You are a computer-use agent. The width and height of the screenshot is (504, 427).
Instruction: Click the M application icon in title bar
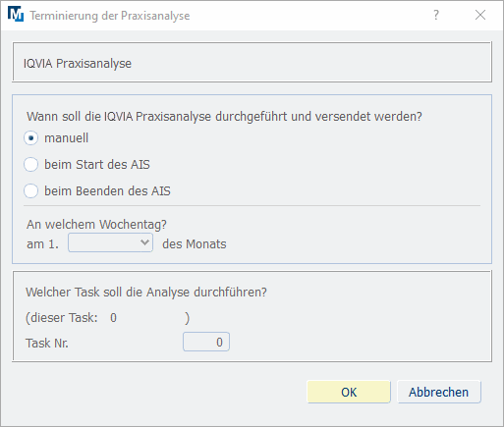[16, 15]
